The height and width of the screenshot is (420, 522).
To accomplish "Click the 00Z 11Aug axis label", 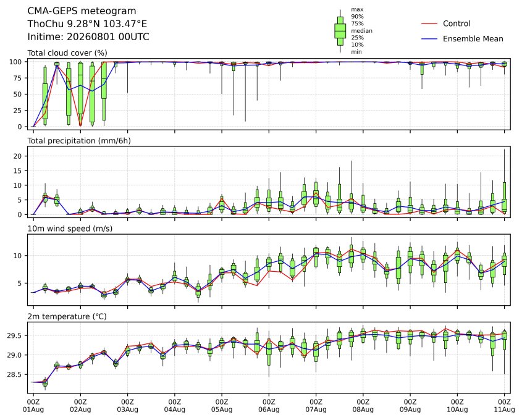I will [x=504, y=406].
